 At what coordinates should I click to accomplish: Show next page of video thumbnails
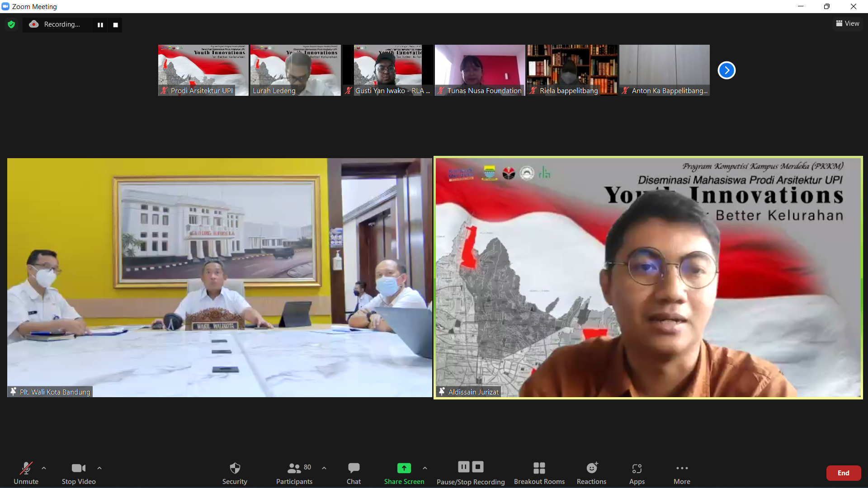click(726, 70)
